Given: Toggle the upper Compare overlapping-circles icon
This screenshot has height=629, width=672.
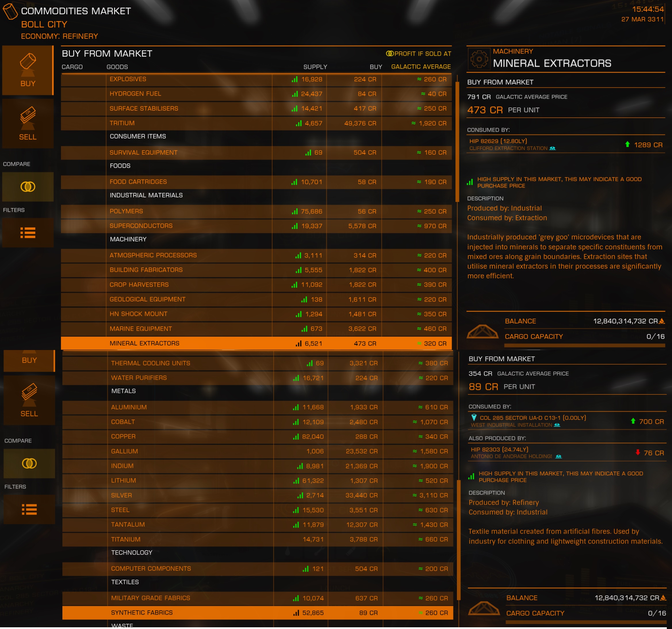Looking at the screenshot, I should [28, 187].
